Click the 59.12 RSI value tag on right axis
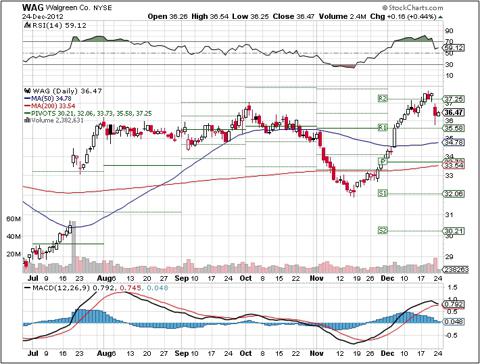 [454, 48]
